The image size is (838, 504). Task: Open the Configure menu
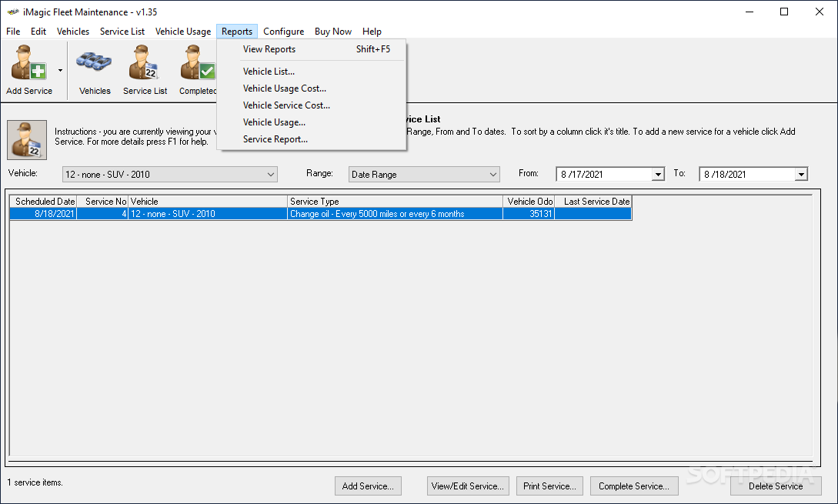pos(284,32)
